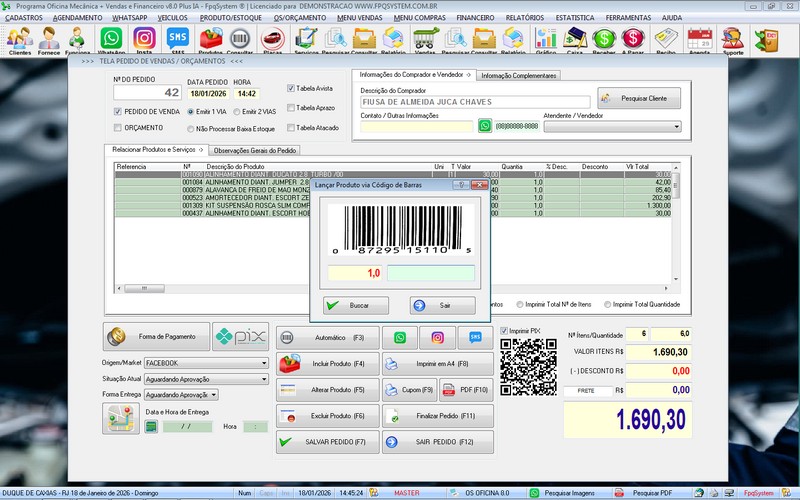
Task: Click the Salvar Pedido (F7) button
Action: tap(327, 441)
